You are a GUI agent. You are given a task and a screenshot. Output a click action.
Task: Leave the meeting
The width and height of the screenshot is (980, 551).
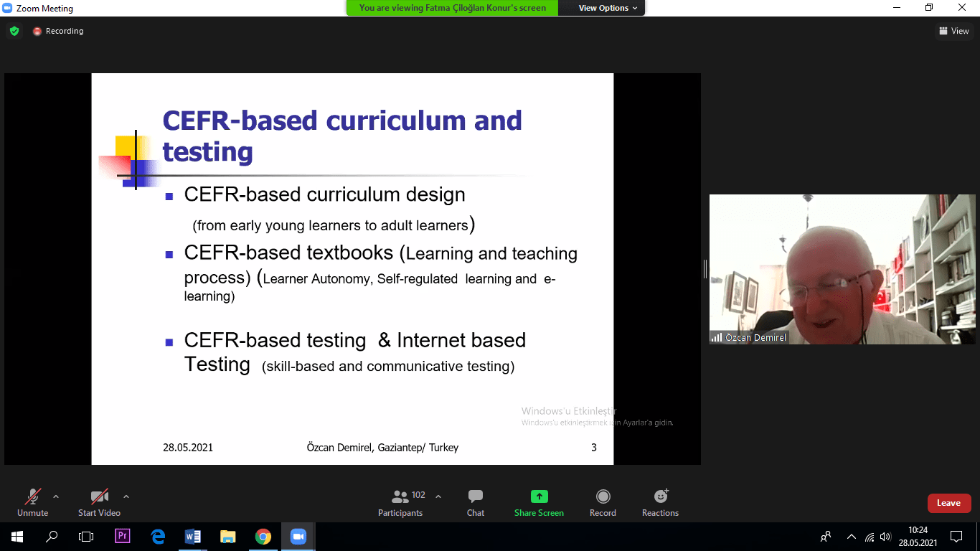(948, 503)
